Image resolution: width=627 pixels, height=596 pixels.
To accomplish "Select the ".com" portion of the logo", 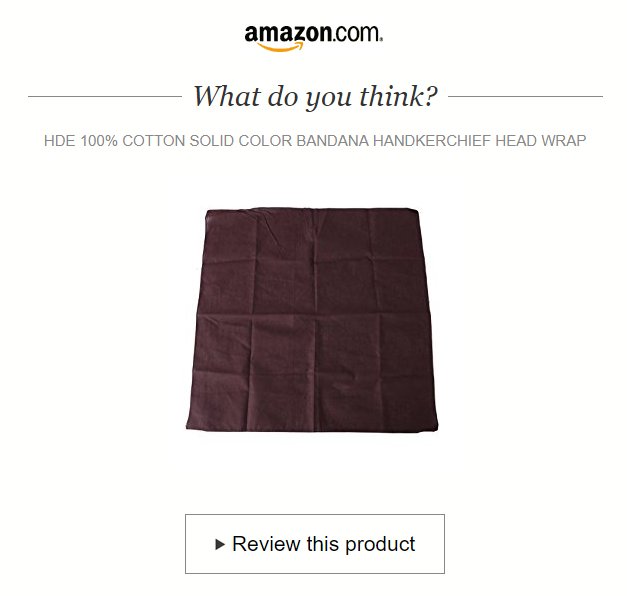I will (357, 34).
